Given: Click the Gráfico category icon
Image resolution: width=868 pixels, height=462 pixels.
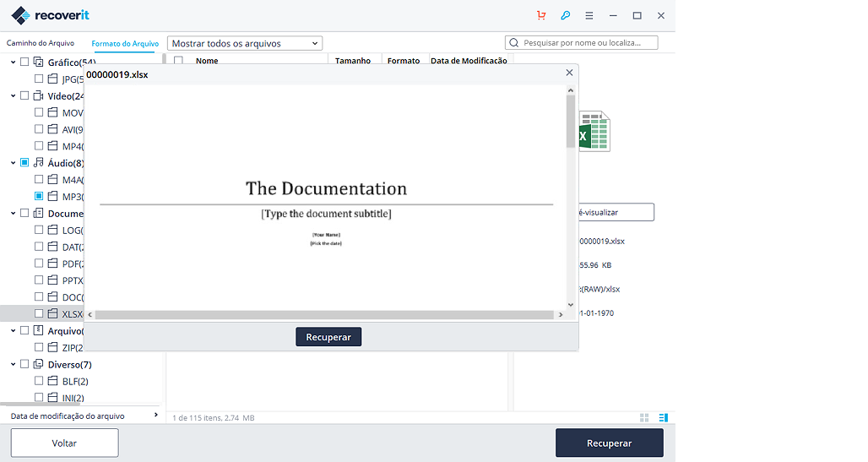Looking at the screenshot, I should pos(38,62).
